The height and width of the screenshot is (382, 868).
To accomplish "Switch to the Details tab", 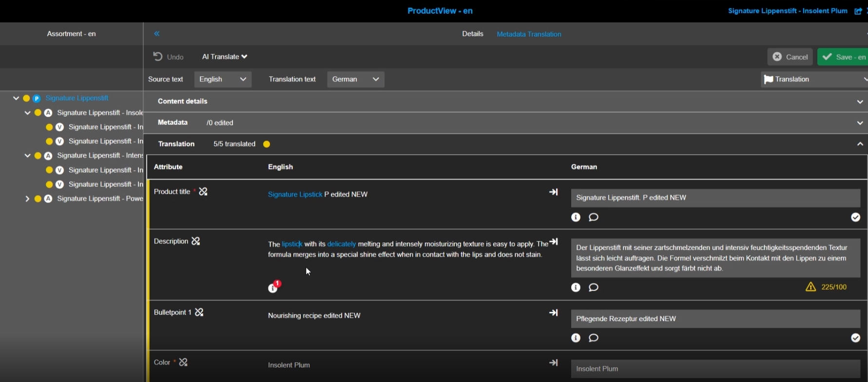I will (x=472, y=34).
